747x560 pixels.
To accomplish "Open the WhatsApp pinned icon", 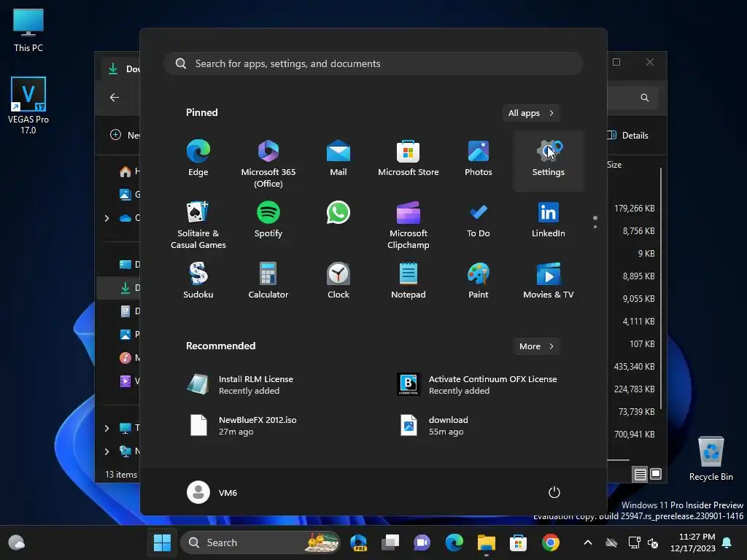I will pyautogui.click(x=338, y=213).
